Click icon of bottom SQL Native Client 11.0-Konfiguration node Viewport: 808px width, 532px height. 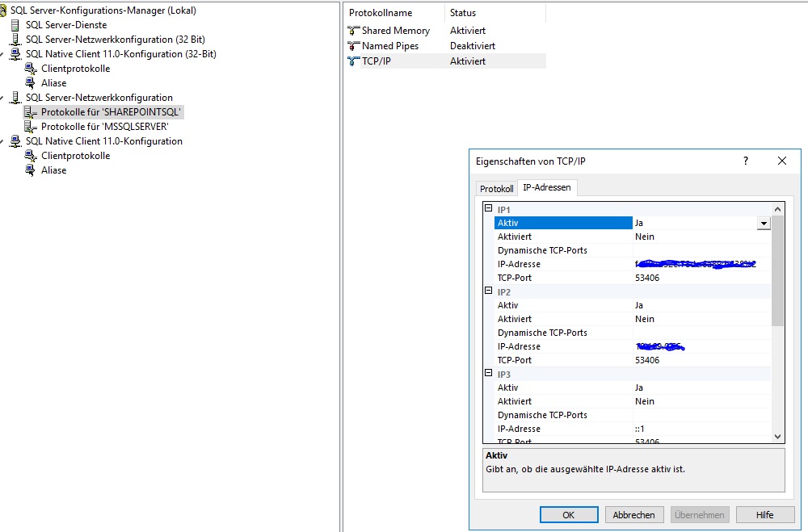pos(15,141)
